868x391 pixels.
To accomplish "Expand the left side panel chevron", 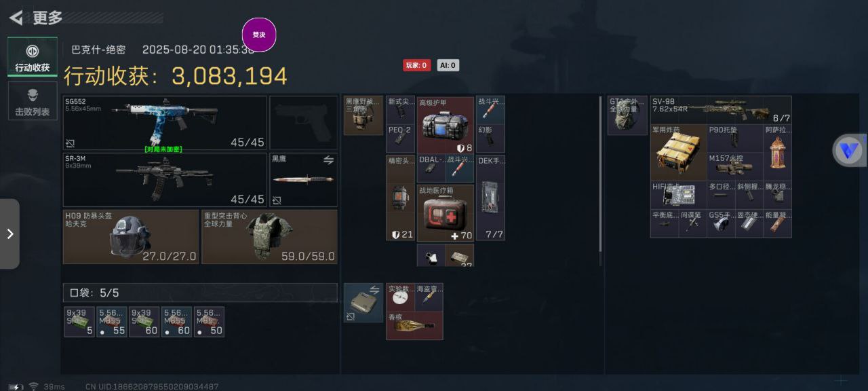I will (x=9, y=234).
